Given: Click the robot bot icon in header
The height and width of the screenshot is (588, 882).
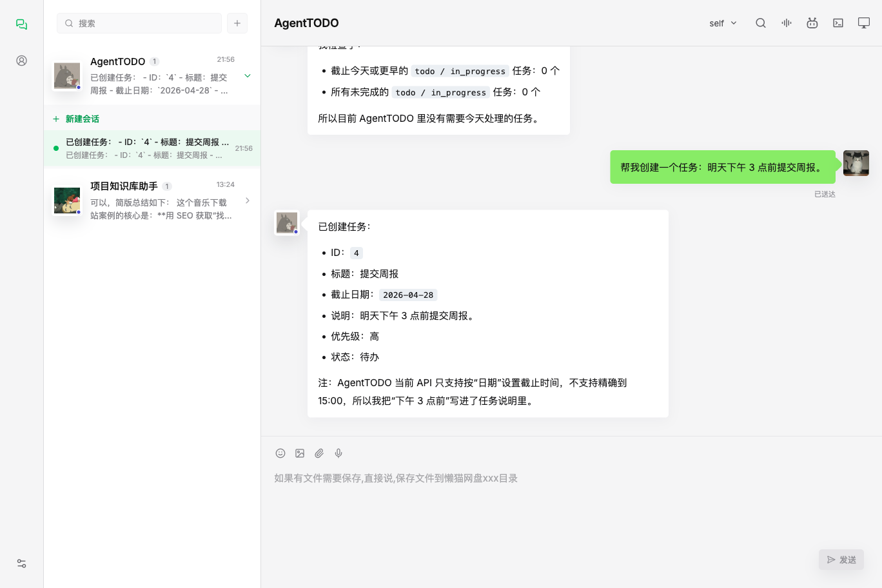Looking at the screenshot, I should pos(812,23).
